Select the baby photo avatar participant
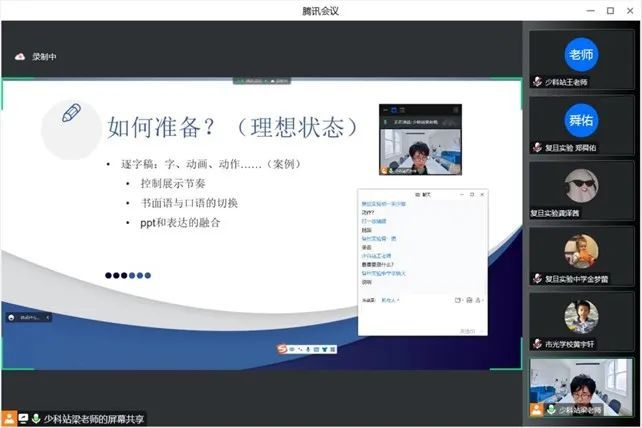Viewport: 642px width, 428px height. [581, 251]
